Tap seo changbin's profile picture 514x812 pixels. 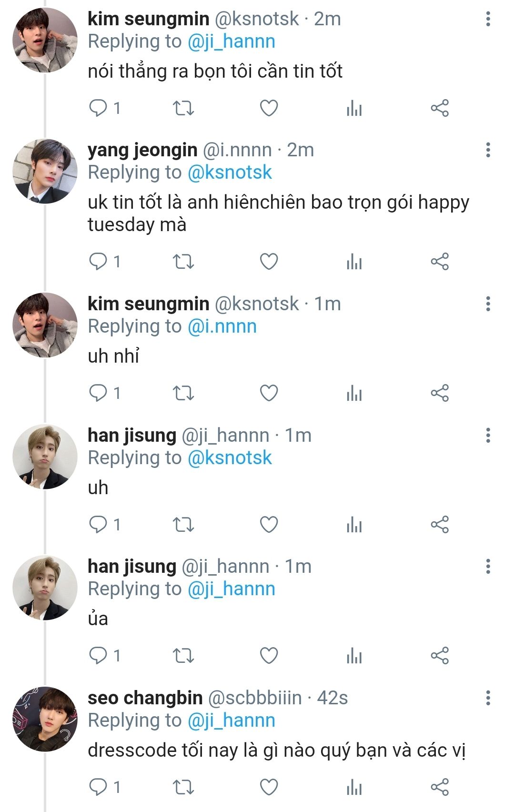[x=45, y=719]
